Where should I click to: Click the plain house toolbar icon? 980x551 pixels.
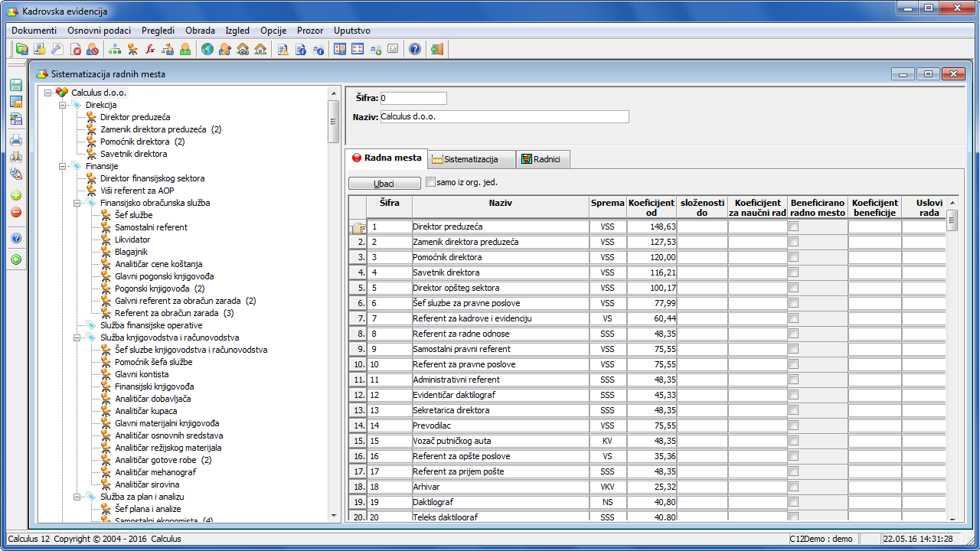tap(260, 50)
